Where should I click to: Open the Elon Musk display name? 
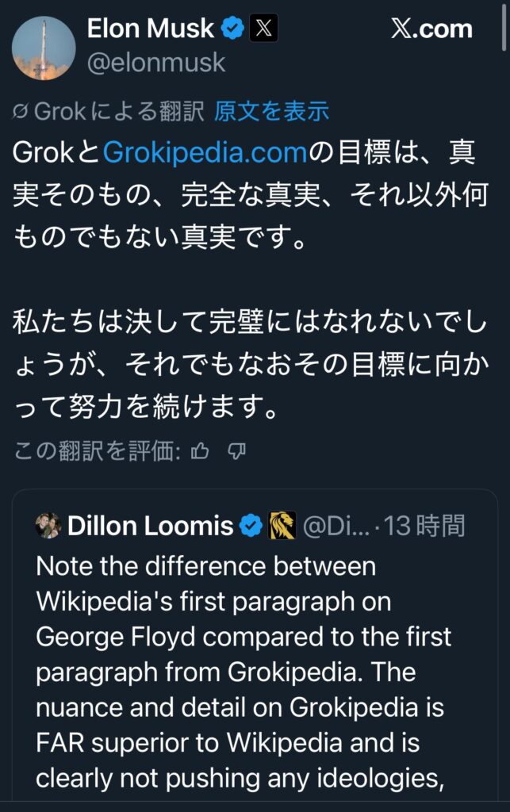(151, 29)
